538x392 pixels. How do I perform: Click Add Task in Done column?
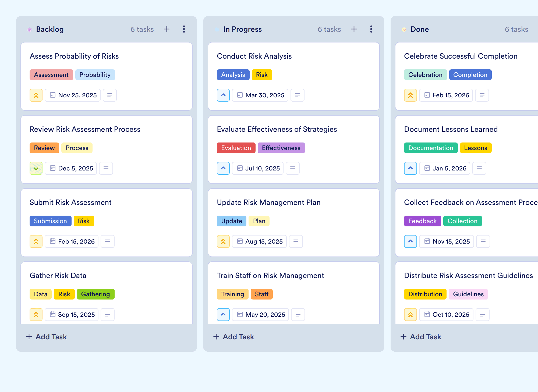pos(421,337)
